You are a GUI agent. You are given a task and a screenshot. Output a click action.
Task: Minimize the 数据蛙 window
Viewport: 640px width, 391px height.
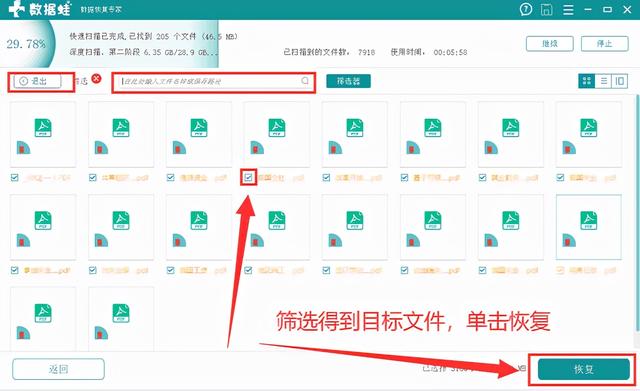[588, 9]
